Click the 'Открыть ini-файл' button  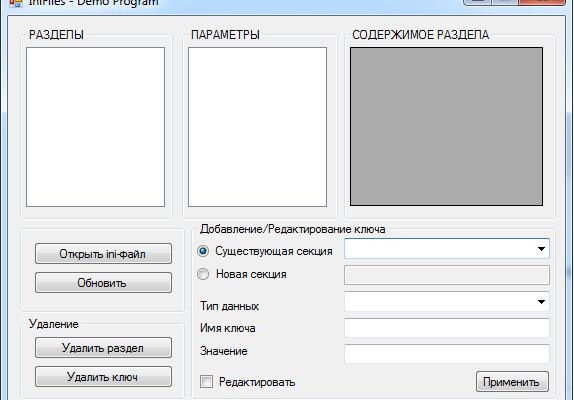coord(103,253)
